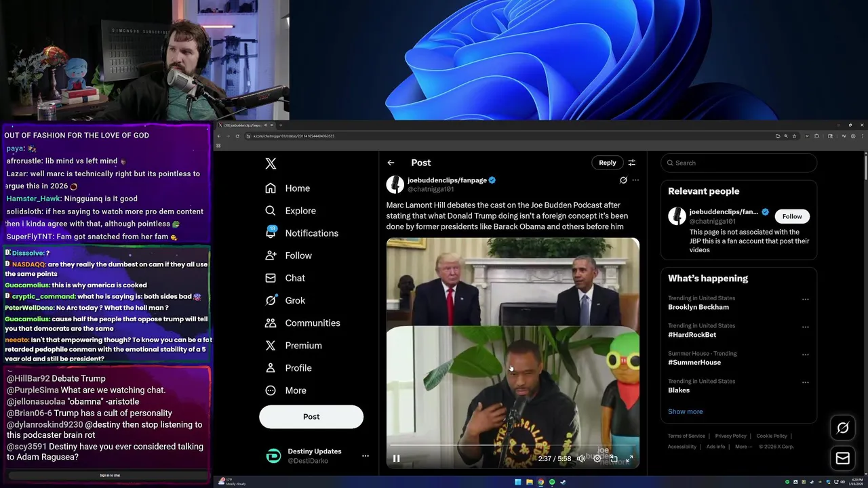
Task: Click the Chrome address bar URL
Action: tap(294, 136)
